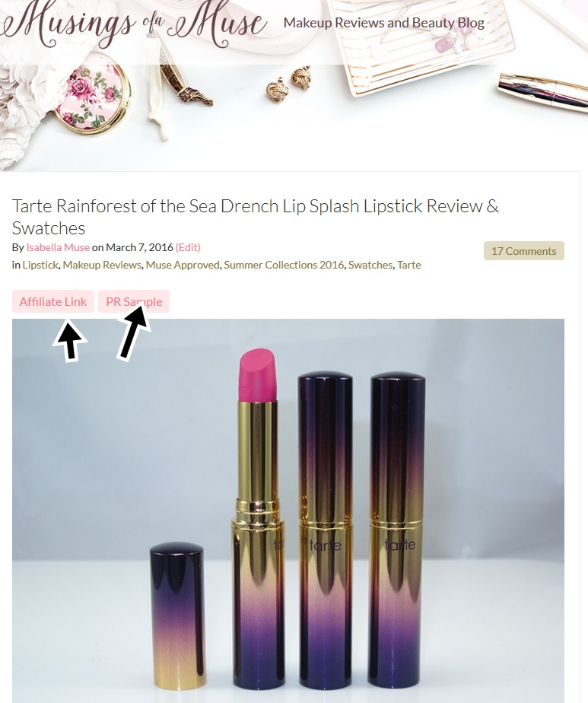The image size is (588, 703).
Task: Open the article title heading
Action: 256,217
